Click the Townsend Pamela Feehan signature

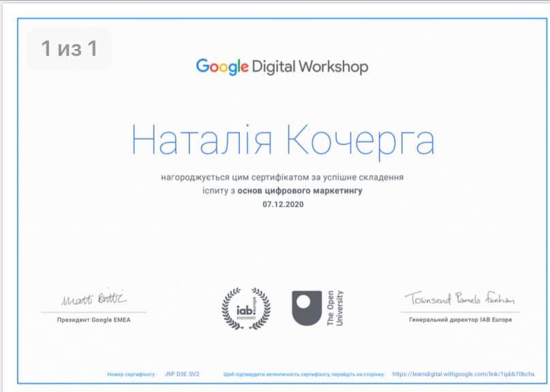pyautogui.click(x=460, y=299)
